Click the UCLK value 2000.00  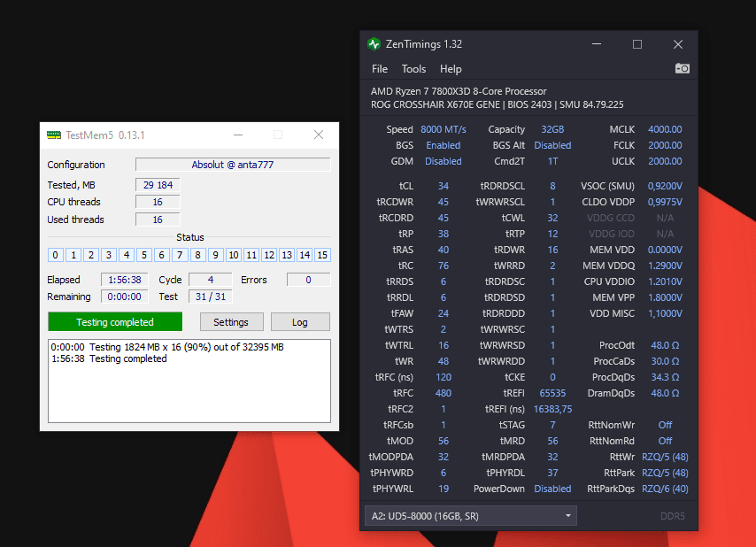[x=665, y=161]
